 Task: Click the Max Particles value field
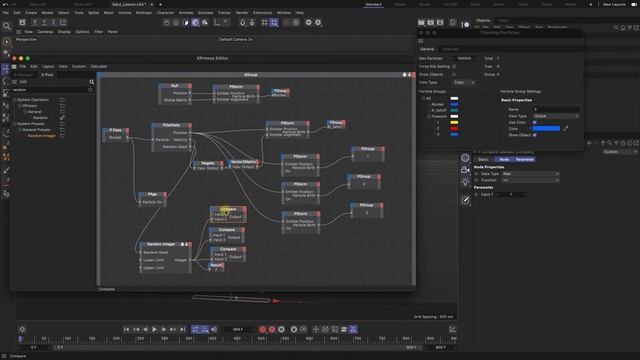pyautogui.click(x=464, y=59)
